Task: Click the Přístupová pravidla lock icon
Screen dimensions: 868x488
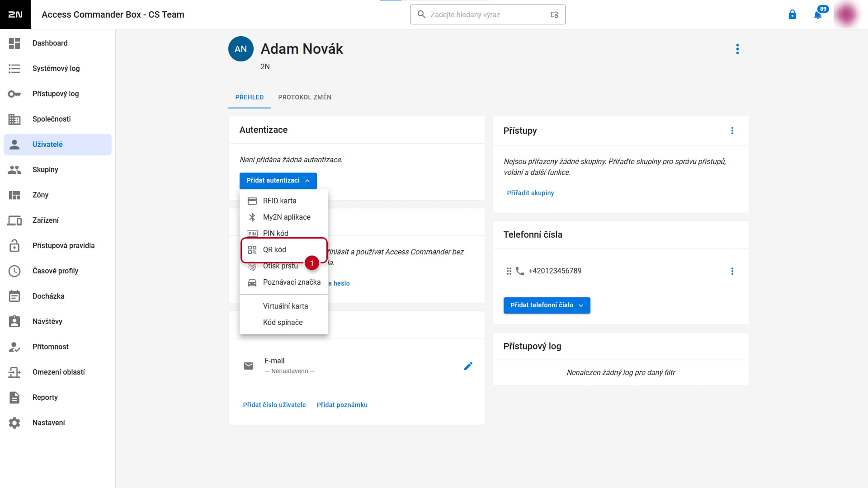Action: (14, 246)
